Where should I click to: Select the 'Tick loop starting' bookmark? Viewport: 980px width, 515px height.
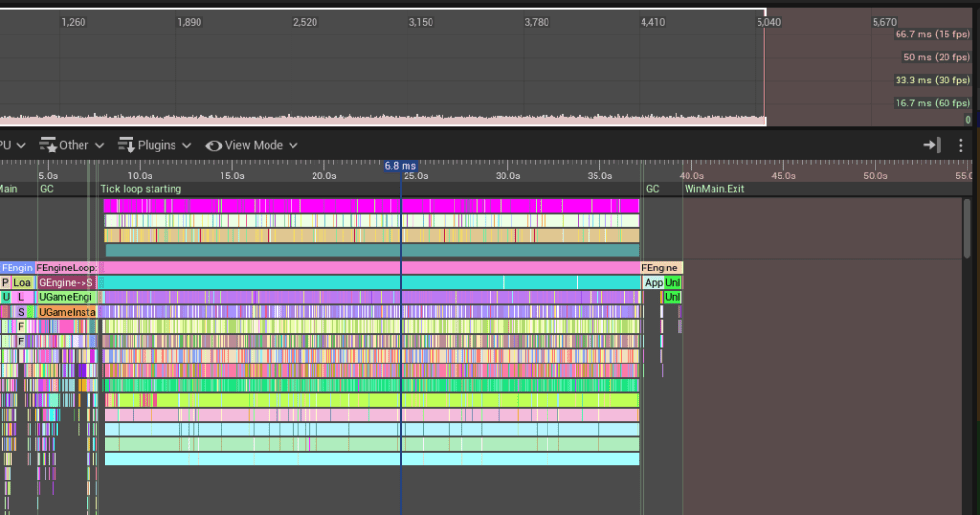click(x=140, y=189)
